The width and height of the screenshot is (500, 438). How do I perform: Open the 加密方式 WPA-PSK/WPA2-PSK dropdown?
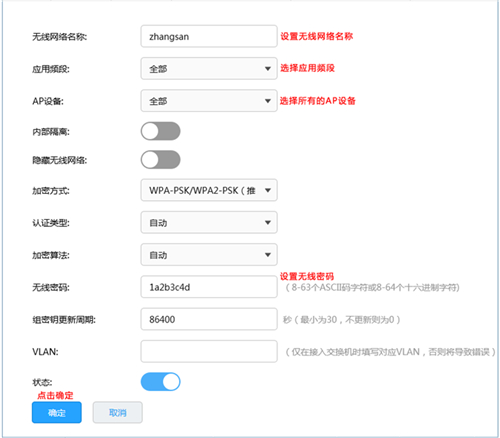point(209,190)
